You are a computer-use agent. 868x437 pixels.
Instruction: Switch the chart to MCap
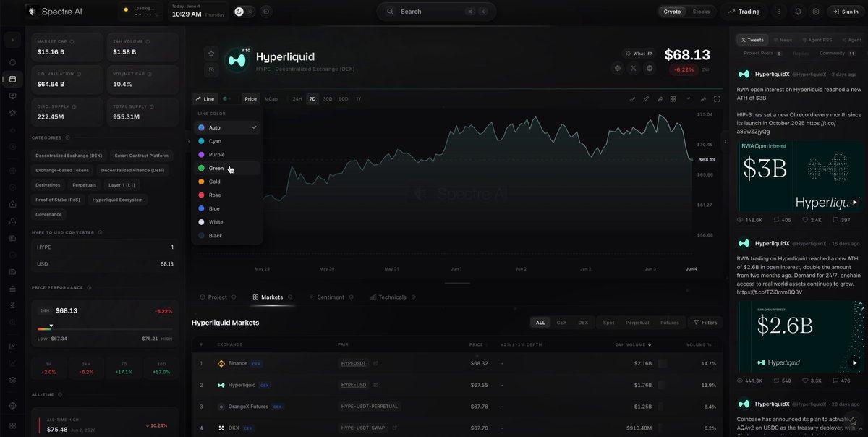coord(271,98)
